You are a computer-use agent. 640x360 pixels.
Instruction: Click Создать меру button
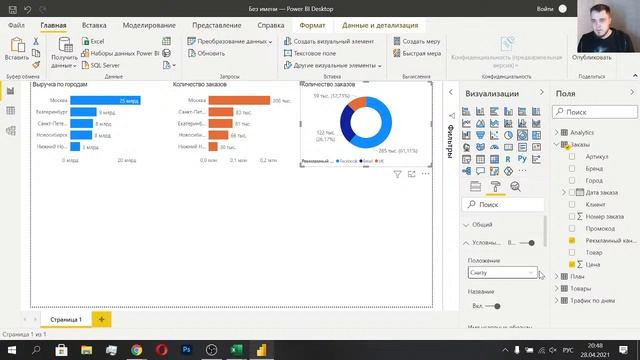coord(417,41)
